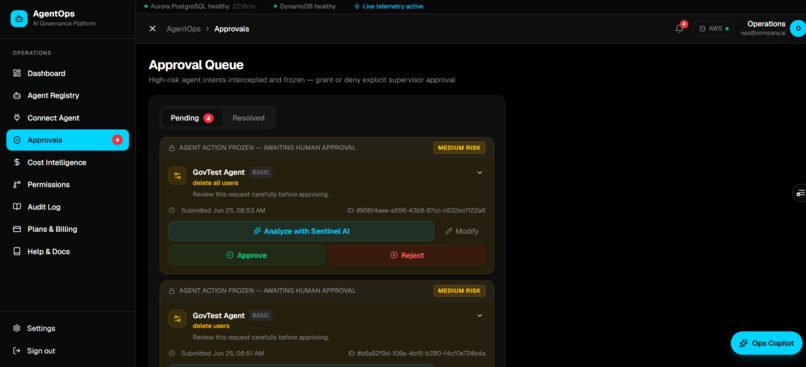Image resolution: width=806 pixels, height=367 pixels.
Task: Open notifications bell icon
Action: [x=680, y=28]
